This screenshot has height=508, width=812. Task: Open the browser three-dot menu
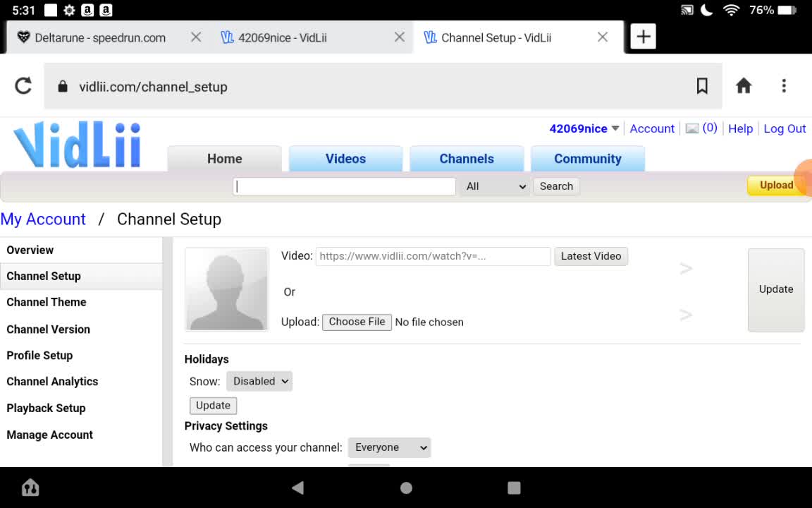(784, 86)
